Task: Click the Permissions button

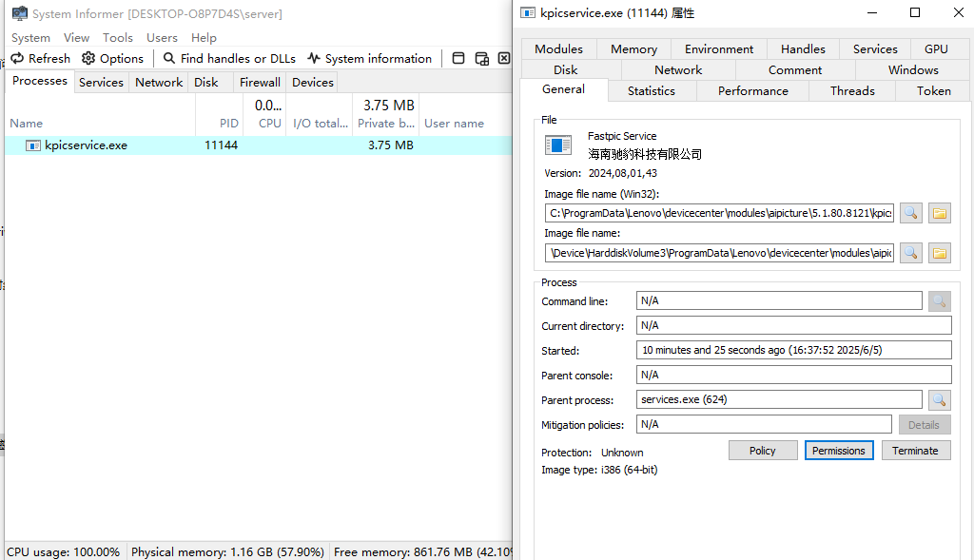Action: coord(839,451)
